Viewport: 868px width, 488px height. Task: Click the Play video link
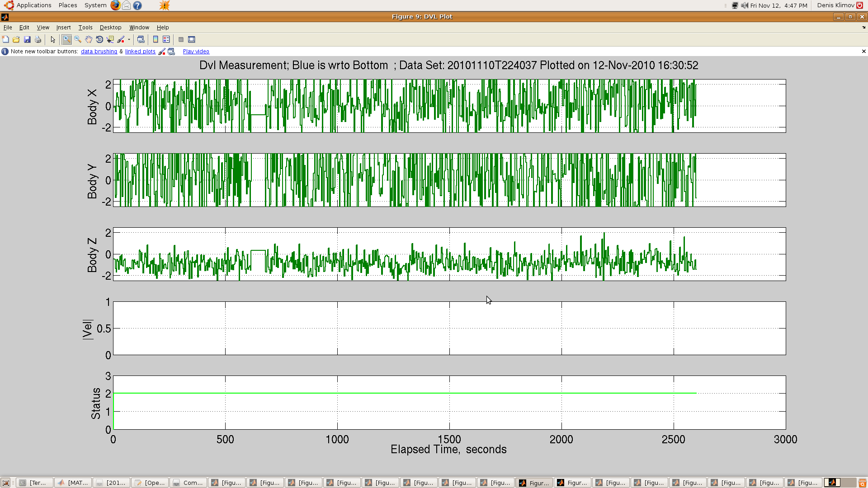(x=196, y=52)
